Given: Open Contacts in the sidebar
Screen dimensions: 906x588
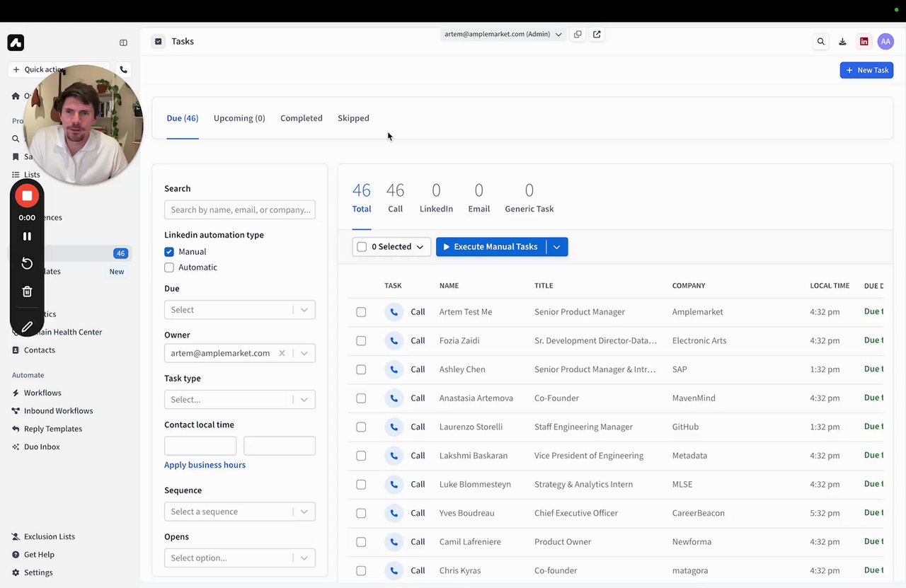Looking at the screenshot, I should 40,350.
